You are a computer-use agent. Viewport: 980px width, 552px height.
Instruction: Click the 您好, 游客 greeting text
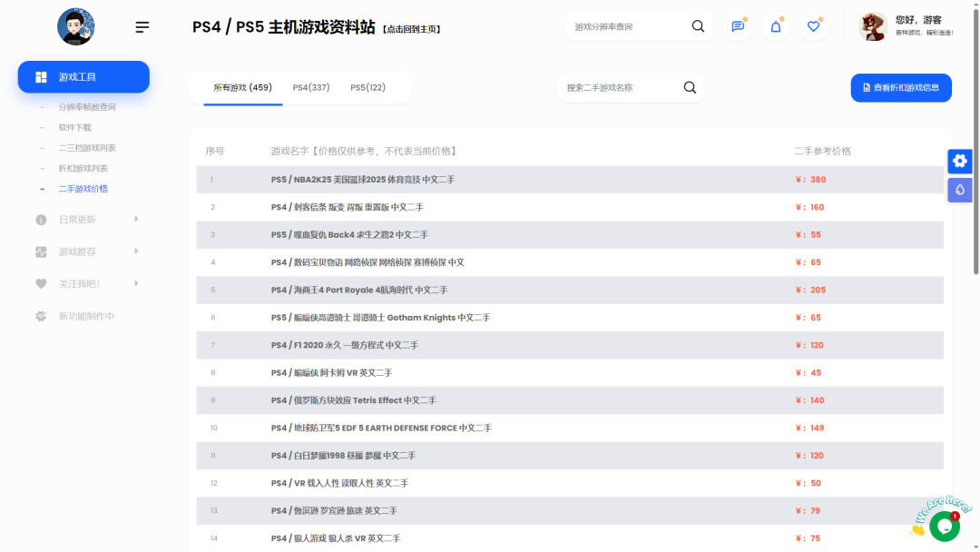[x=918, y=20]
